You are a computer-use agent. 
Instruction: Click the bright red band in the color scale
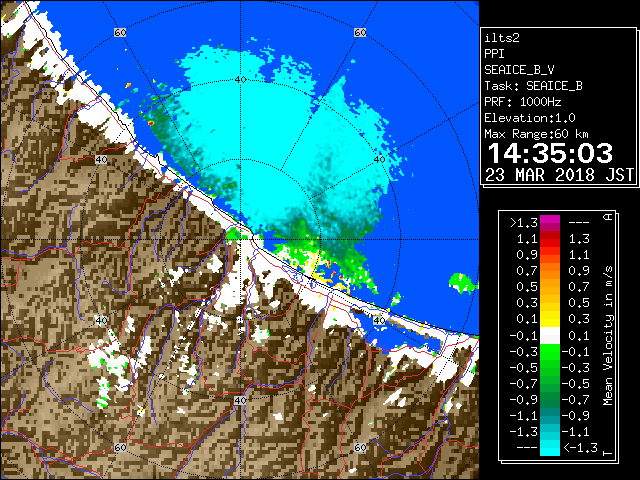[550, 242]
